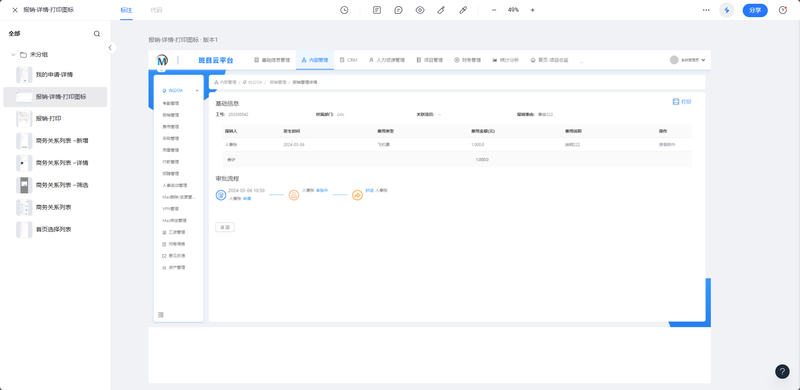Select the 商务关系列表－新增 page
The height and width of the screenshot is (390, 800).
coord(55,141)
